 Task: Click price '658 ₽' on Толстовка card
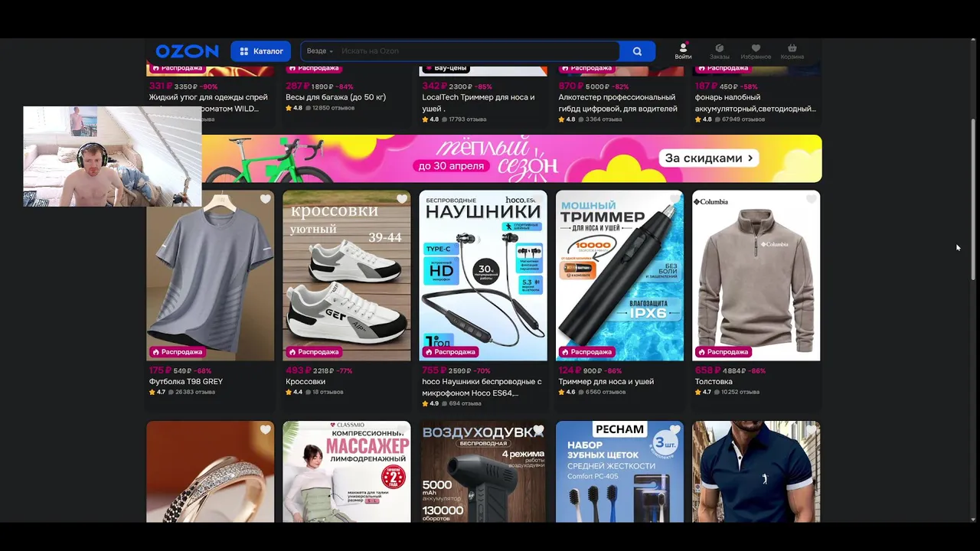[x=707, y=370]
